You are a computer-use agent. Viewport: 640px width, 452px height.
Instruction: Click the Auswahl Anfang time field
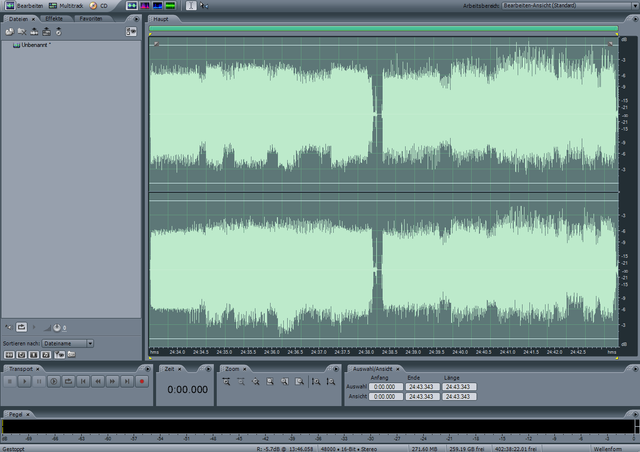[x=385, y=387]
